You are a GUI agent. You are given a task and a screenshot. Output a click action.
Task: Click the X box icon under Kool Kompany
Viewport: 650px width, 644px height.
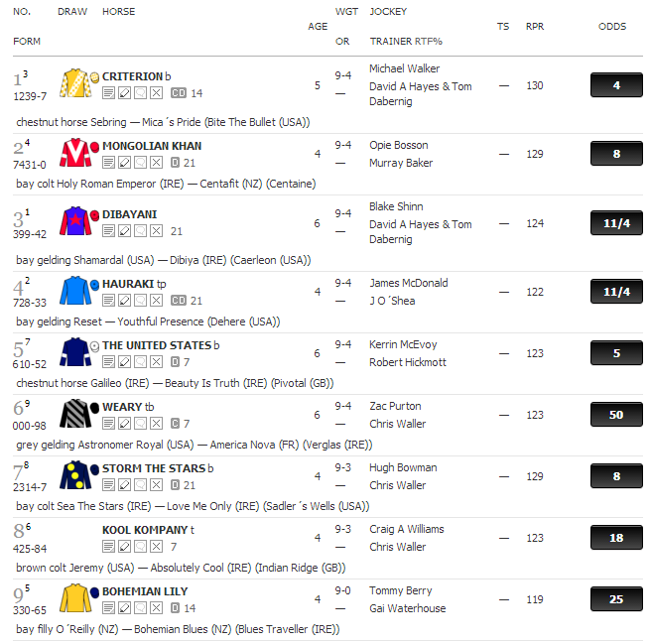[x=156, y=547]
